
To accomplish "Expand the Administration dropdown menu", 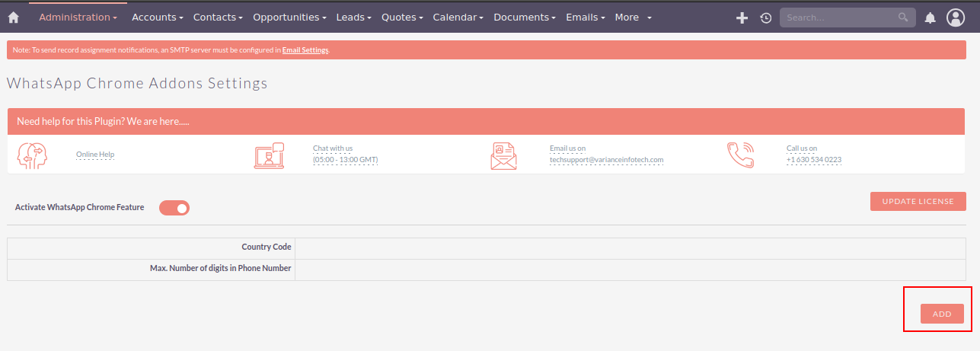I will click(78, 17).
